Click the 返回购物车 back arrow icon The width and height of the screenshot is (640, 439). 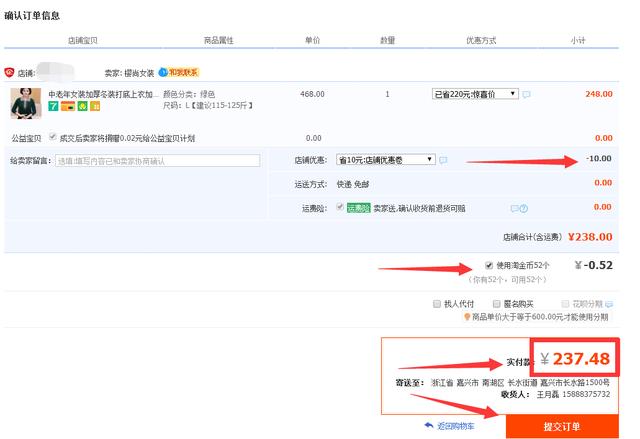pyautogui.click(x=429, y=426)
